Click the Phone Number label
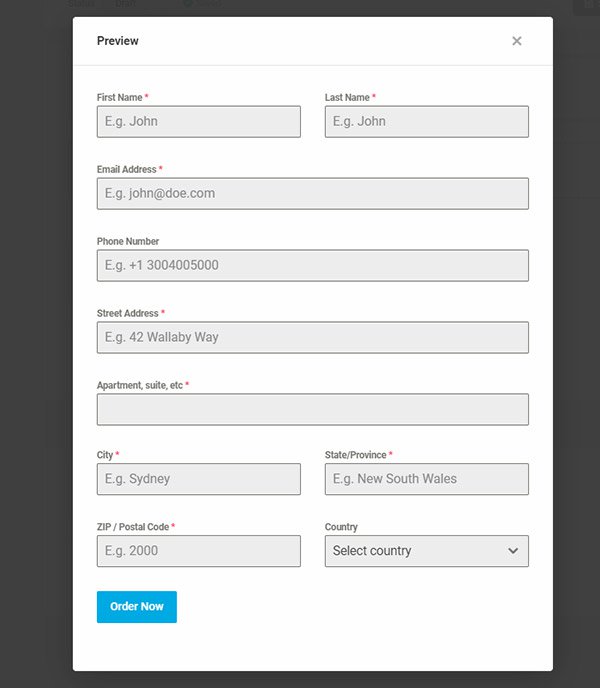This screenshot has width=600, height=688. point(128,242)
